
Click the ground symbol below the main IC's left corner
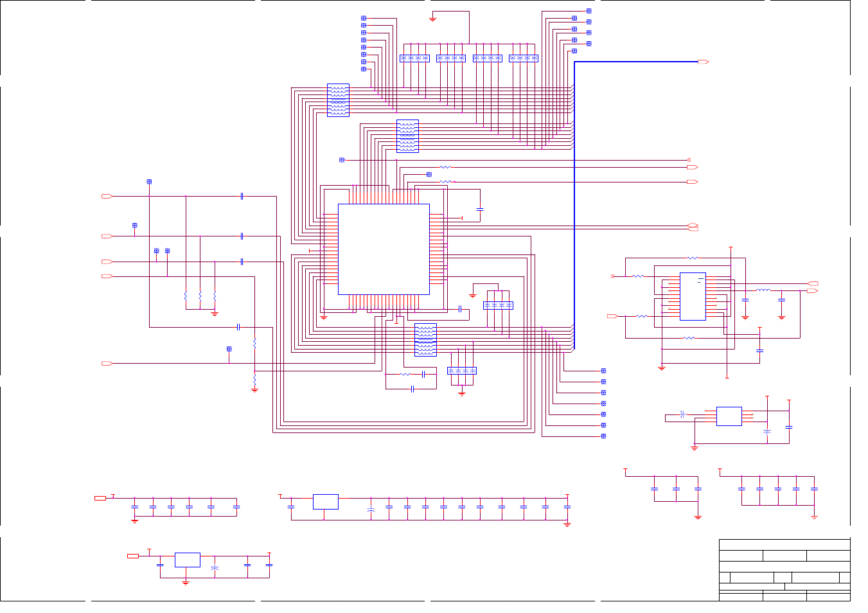[324, 317]
